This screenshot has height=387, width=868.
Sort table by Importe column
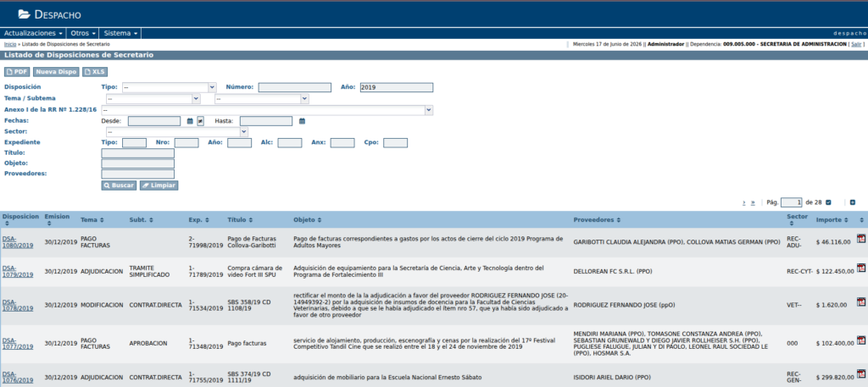(x=845, y=220)
